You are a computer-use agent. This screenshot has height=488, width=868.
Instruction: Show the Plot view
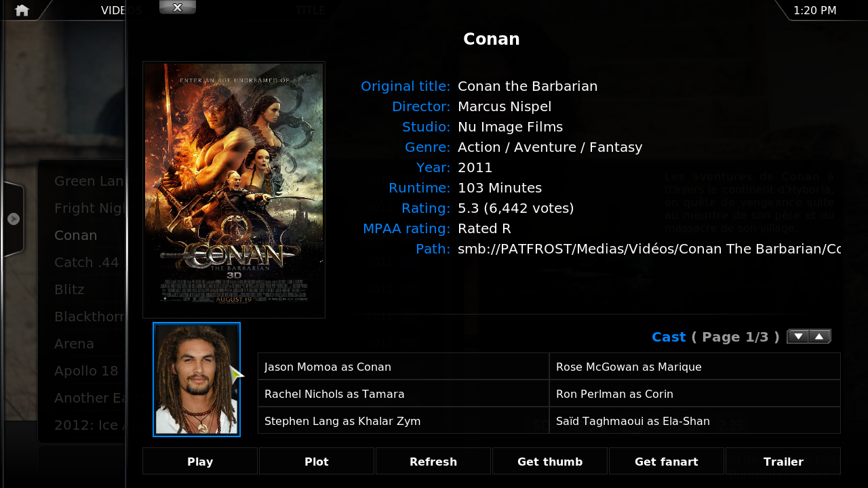(317, 461)
